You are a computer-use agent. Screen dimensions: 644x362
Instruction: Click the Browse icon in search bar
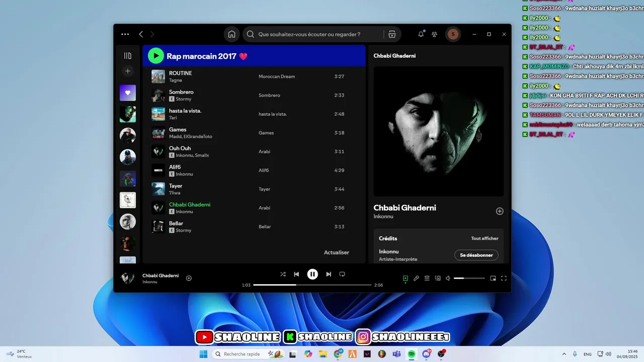tap(392, 34)
